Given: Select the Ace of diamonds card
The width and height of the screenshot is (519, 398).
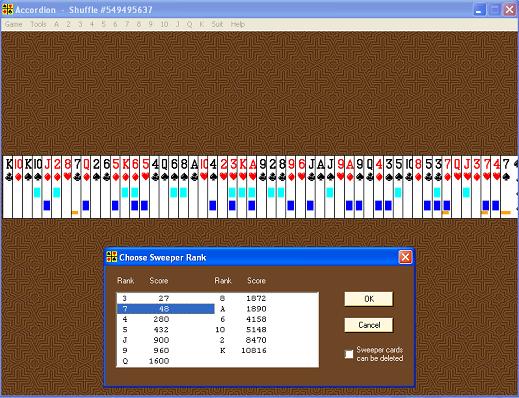Looking at the screenshot, I should [350, 187].
